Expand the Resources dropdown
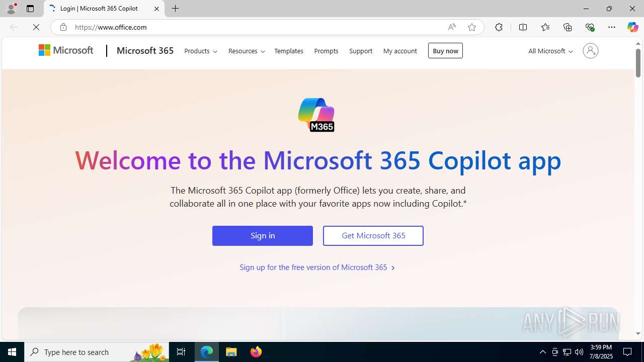The width and height of the screenshot is (644, 362). click(247, 51)
